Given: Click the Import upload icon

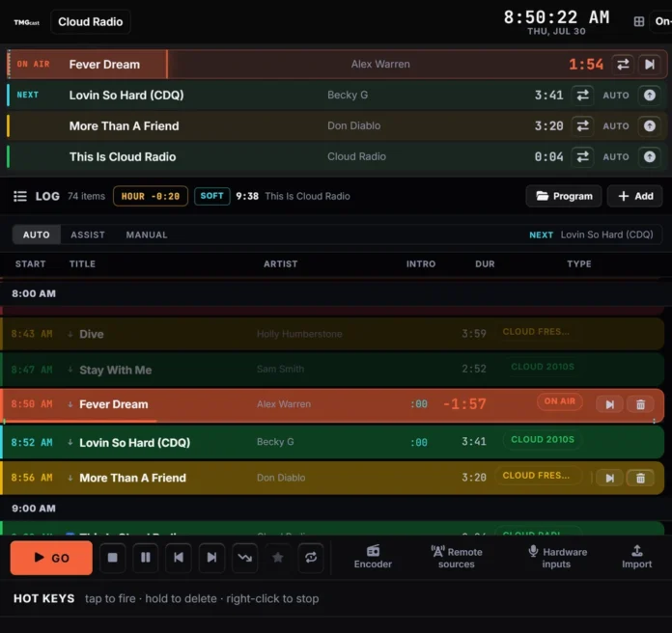Looking at the screenshot, I should click(637, 551).
